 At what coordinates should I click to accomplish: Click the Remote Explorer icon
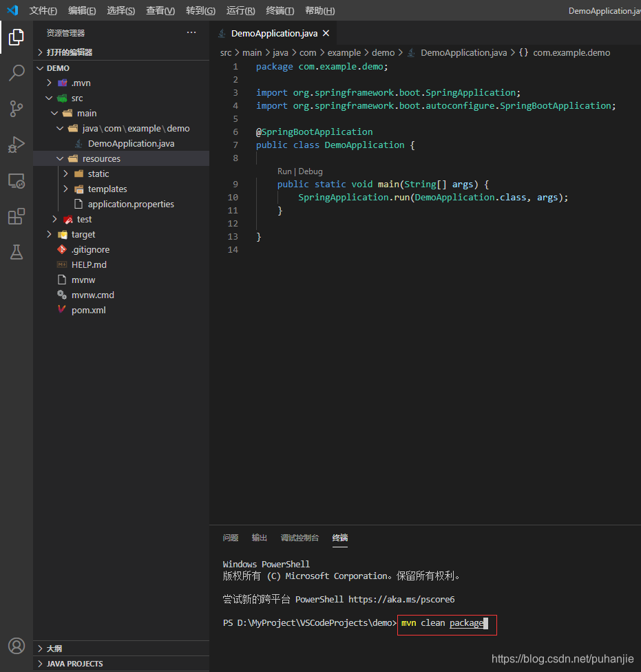16,180
